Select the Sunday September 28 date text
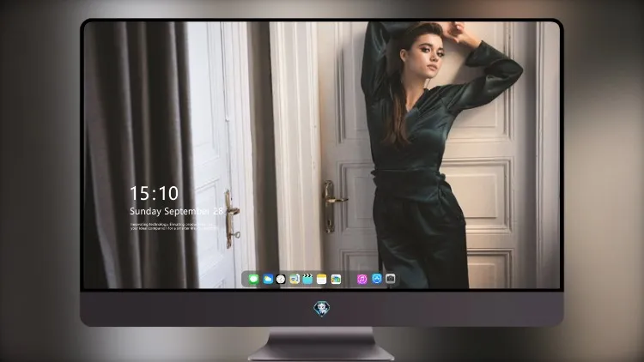Image resolution: width=644 pixels, height=362 pixels. pos(176,211)
